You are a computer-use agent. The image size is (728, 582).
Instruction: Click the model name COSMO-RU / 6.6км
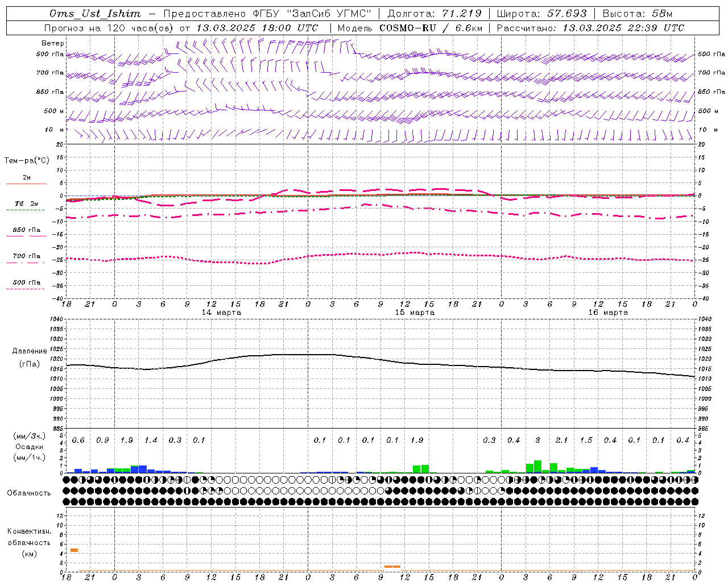coord(431,28)
